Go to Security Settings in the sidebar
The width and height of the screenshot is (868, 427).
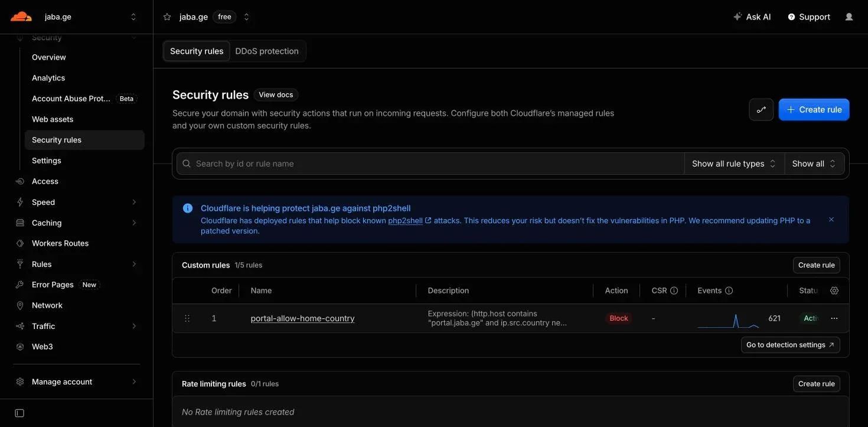point(47,161)
